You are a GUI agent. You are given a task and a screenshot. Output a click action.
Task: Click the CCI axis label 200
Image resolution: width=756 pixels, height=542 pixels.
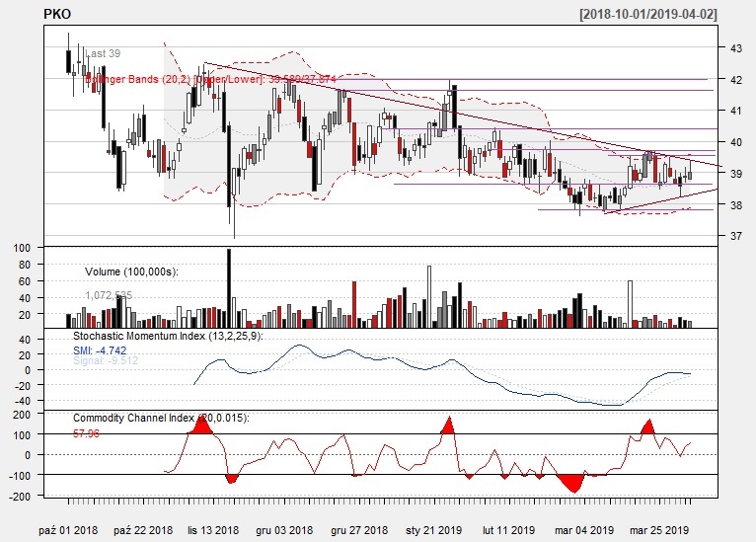[x=22, y=415]
